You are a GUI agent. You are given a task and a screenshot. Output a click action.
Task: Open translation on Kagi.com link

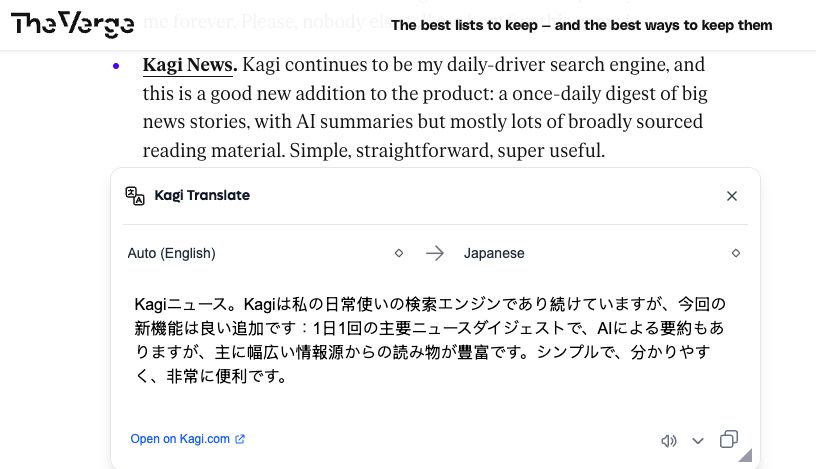click(x=180, y=439)
